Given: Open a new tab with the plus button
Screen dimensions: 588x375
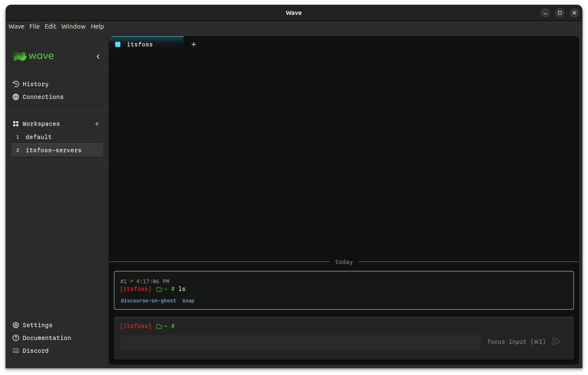Looking at the screenshot, I should click(194, 44).
